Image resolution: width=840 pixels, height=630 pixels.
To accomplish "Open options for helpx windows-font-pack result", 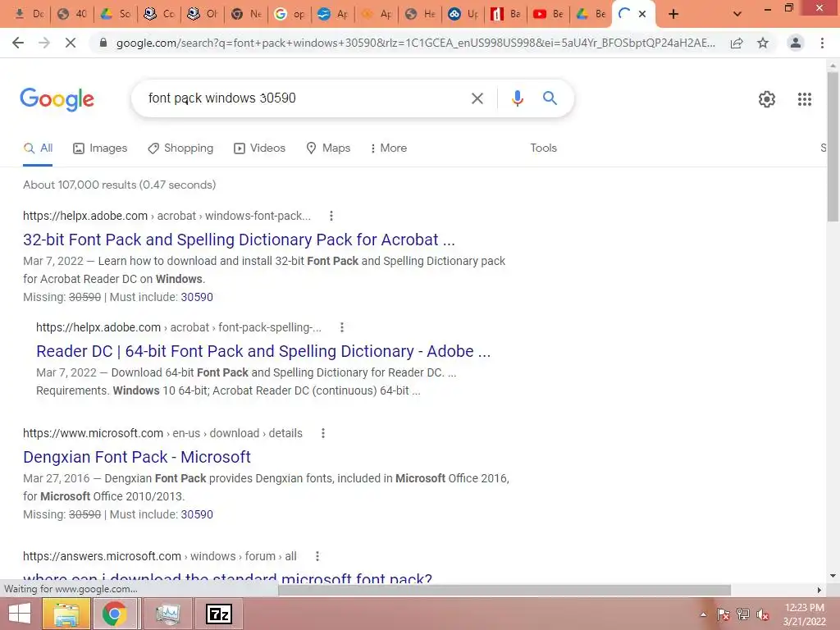I will pyautogui.click(x=331, y=216).
